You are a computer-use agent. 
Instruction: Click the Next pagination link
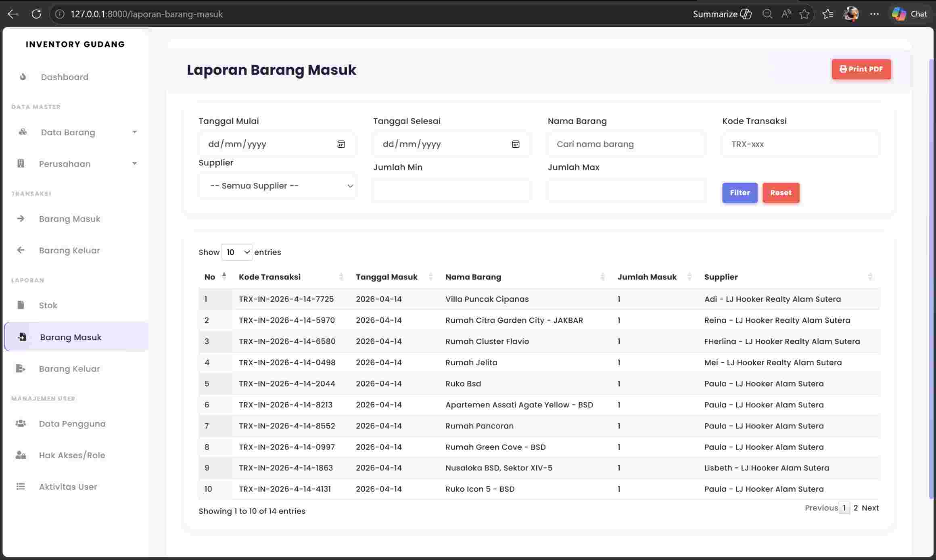[870, 508]
